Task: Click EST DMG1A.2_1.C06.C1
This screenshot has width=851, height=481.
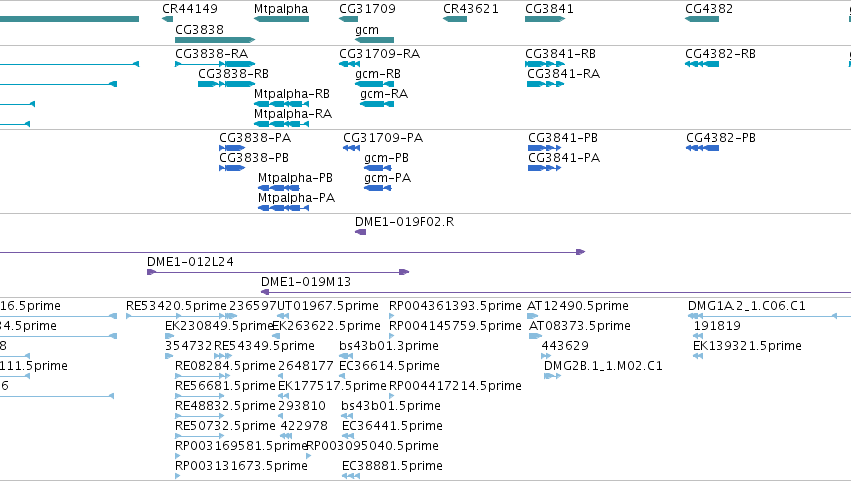Action: pyautogui.click(x=747, y=306)
